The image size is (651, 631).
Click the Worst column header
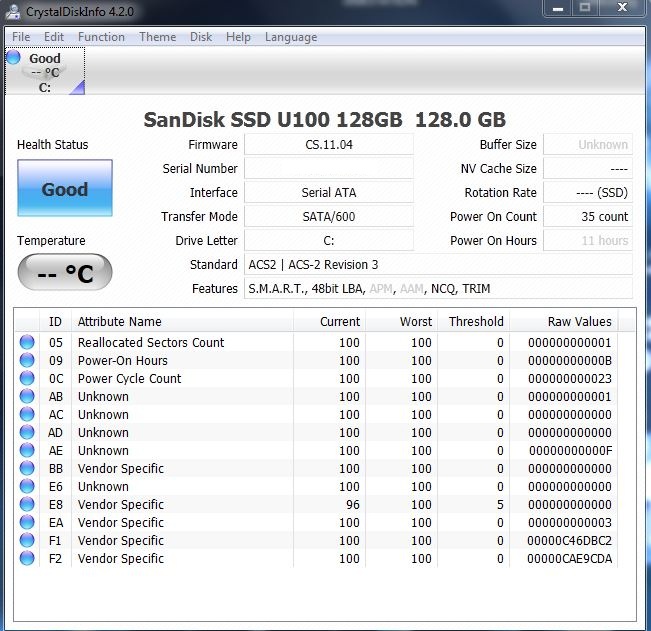401,321
